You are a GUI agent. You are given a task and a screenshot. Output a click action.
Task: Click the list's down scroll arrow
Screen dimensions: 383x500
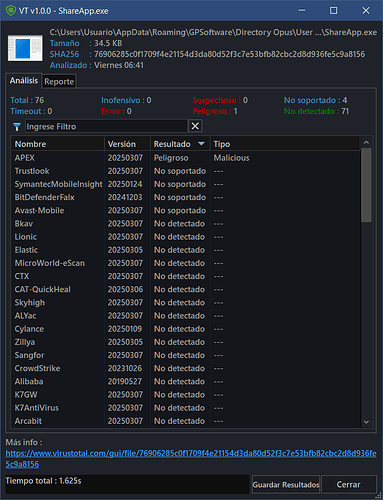366,422
